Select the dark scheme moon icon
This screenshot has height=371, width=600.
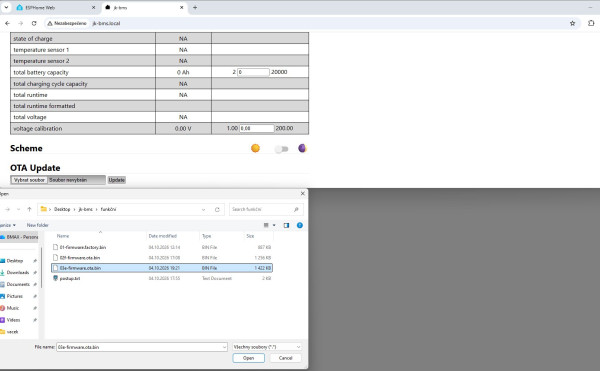(302, 148)
